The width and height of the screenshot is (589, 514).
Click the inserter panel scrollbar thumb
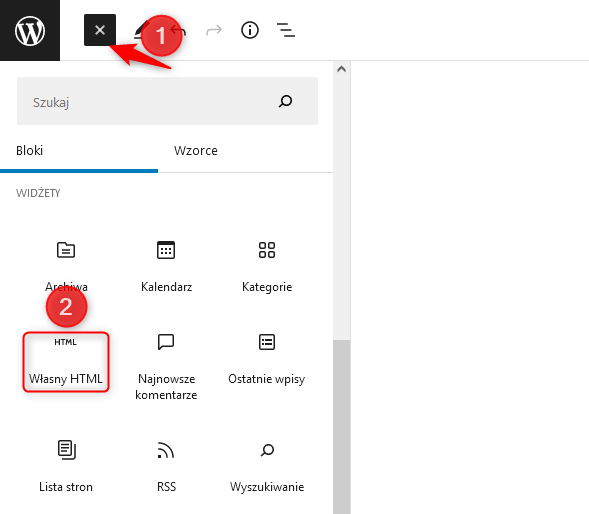pos(341,426)
